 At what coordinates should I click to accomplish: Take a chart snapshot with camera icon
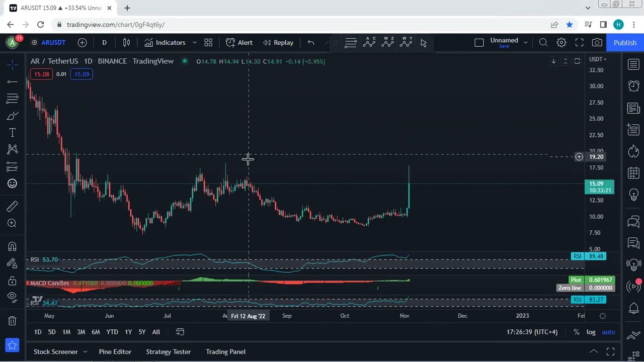[x=597, y=43]
